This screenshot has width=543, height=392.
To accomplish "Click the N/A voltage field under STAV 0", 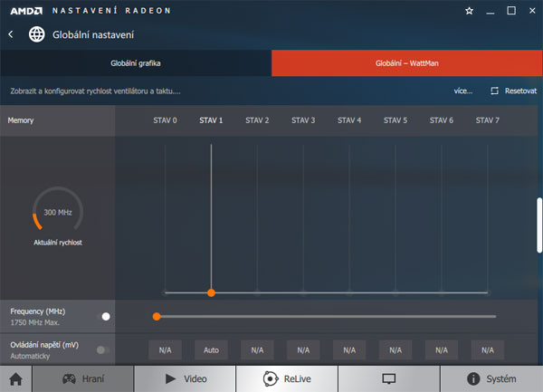I will [166, 350].
